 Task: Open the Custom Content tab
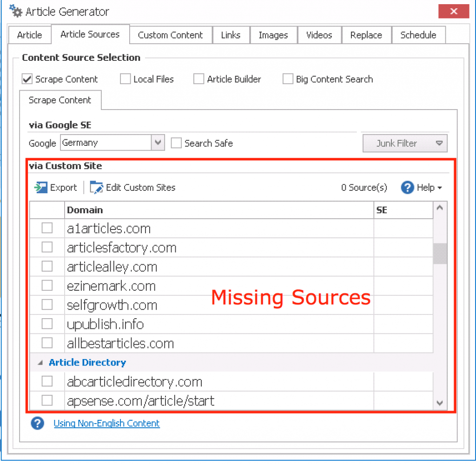click(x=170, y=35)
